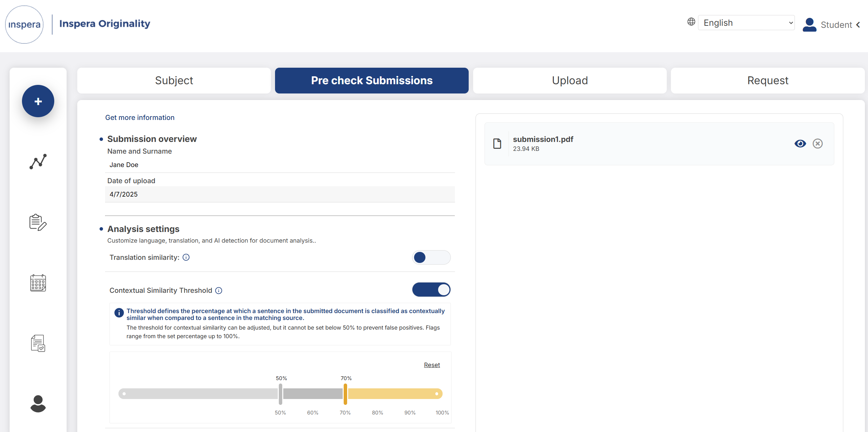Switch to the Upload tab

point(570,80)
